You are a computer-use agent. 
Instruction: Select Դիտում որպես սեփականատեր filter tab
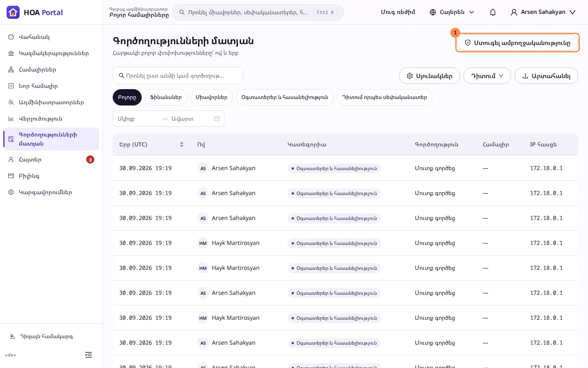(385, 97)
